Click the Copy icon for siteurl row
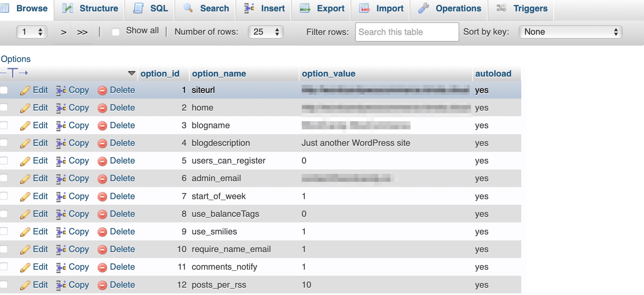Viewport: 644px width, 295px height. click(61, 91)
